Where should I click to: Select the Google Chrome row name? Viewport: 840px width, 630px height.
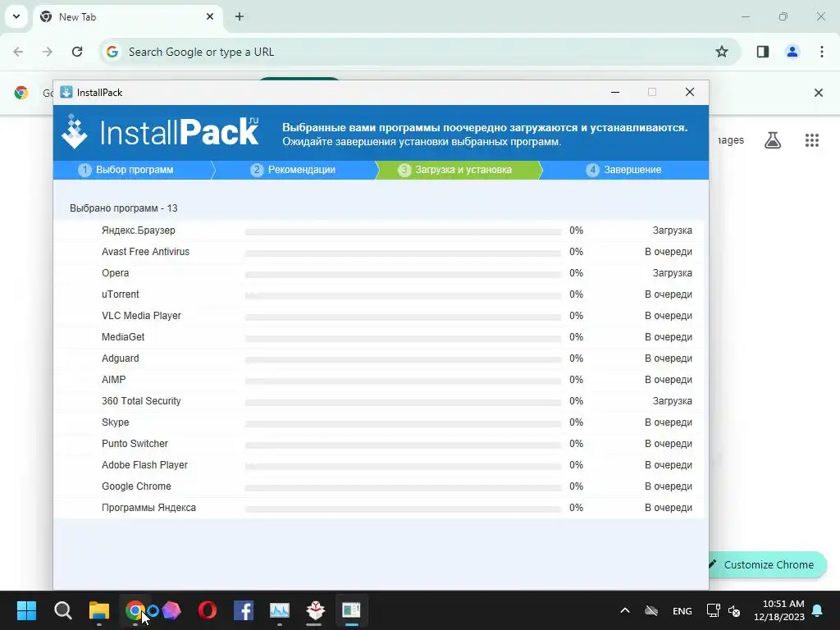tap(137, 486)
